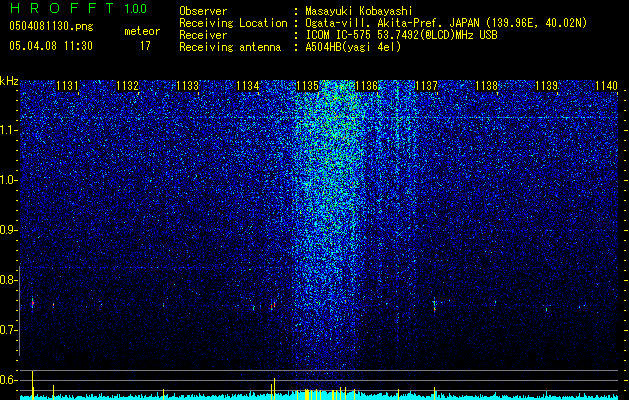This screenshot has height=400, width=629.
Task: Click the Receiver label
Action: pyautogui.click(x=203, y=35)
